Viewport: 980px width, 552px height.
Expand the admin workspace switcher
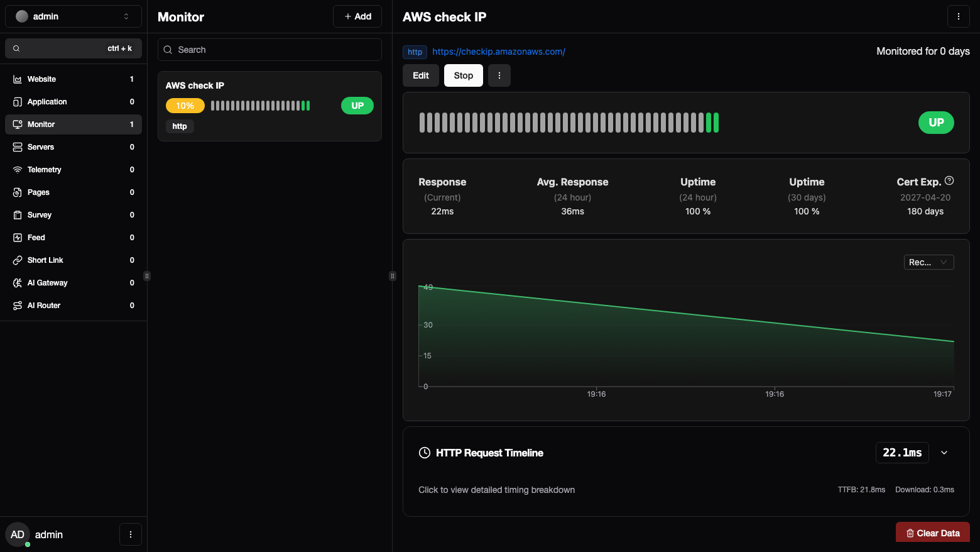click(x=73, y=16)
